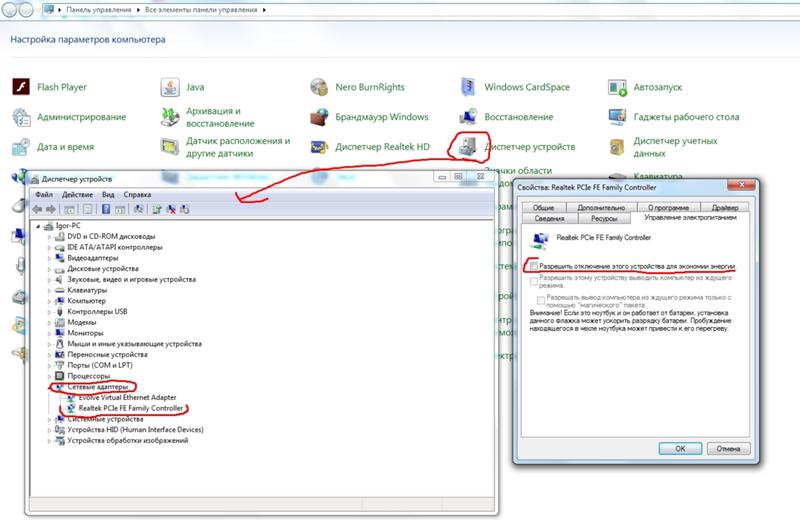Viewport: 800px width, 526px height.
Task: Open the Flash Player control panel icon
Action: click(x=21, y=87)
